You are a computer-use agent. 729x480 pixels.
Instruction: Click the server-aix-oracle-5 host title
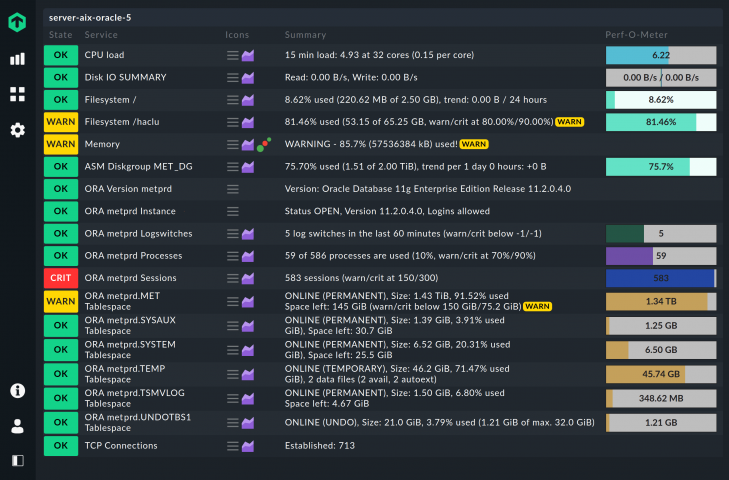pos(89,17)
